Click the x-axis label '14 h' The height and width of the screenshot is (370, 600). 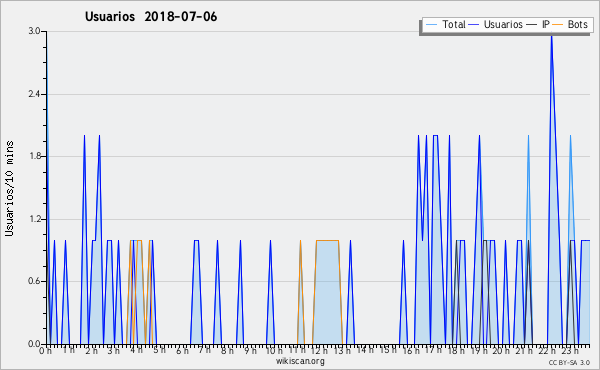364,350
